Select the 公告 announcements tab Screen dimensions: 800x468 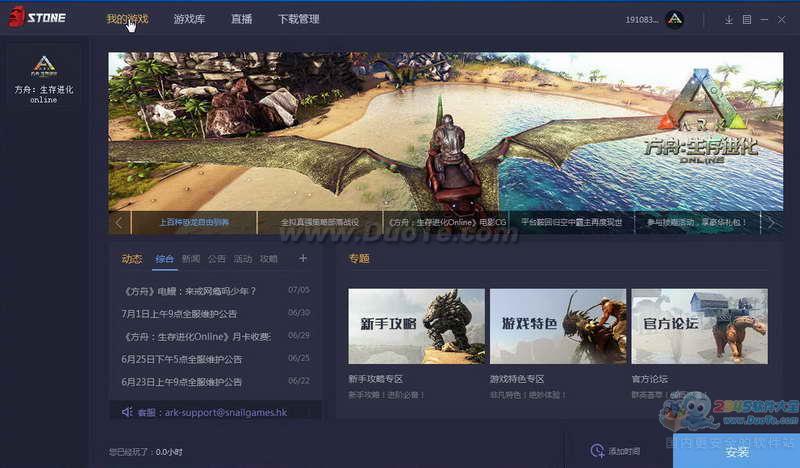[216, 259]
